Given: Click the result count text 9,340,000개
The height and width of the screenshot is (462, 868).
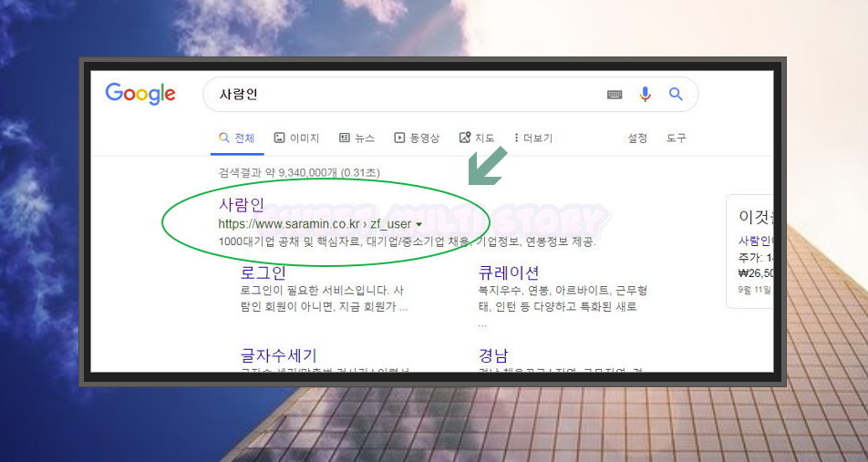Looking at the screenshot, I should click(299, 172).
